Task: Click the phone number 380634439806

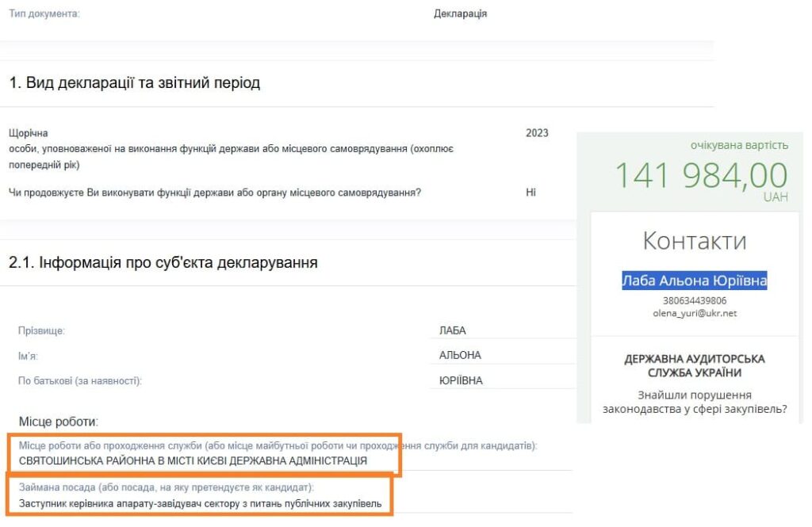Action: 694,300
